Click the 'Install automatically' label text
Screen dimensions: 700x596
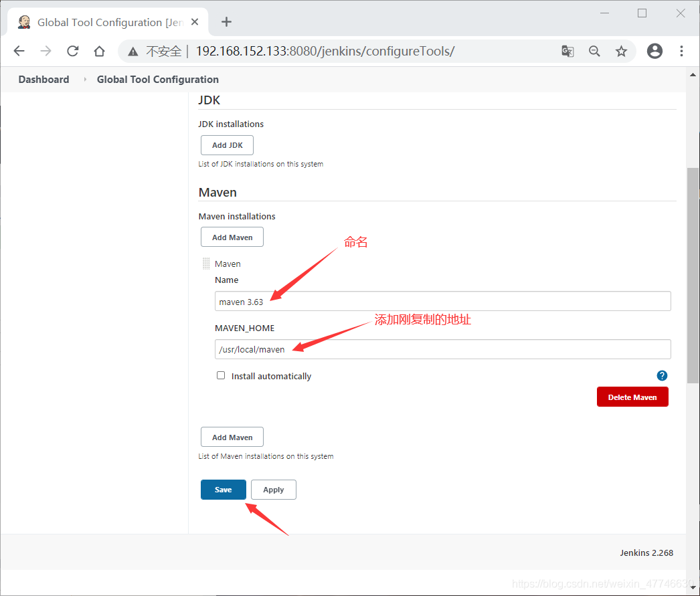tap(271, 376)
